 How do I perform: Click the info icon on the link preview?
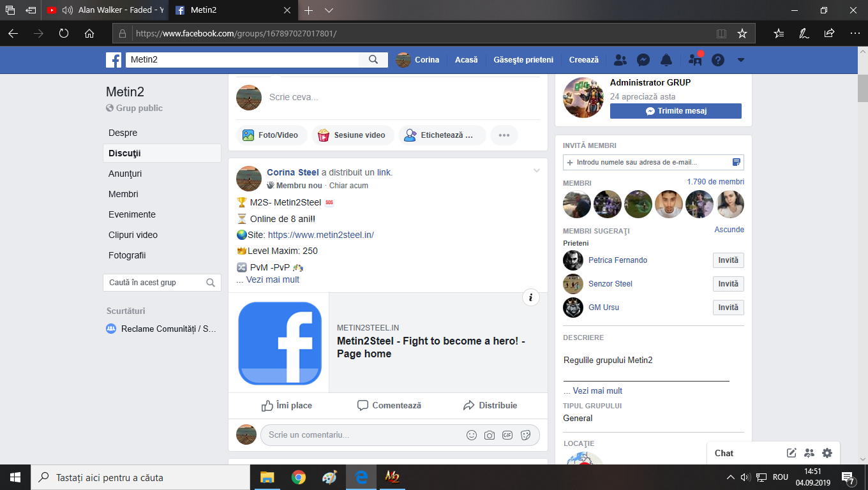coord(531,297)
